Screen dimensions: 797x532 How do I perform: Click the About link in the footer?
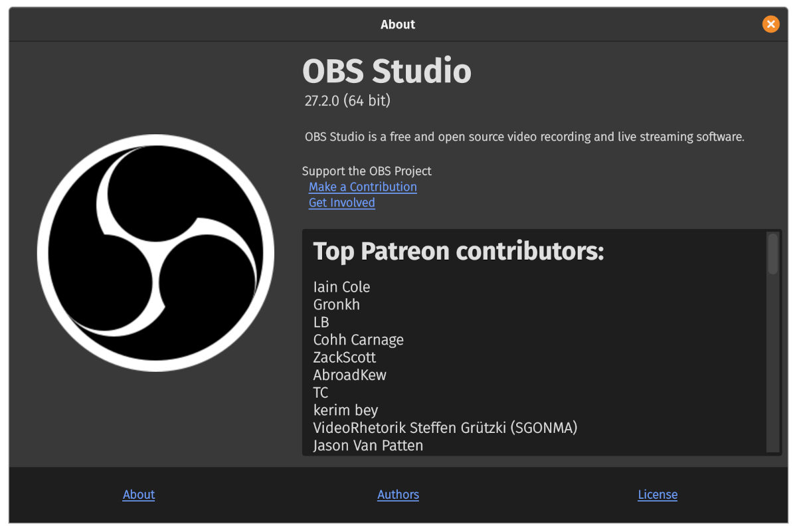138,494
